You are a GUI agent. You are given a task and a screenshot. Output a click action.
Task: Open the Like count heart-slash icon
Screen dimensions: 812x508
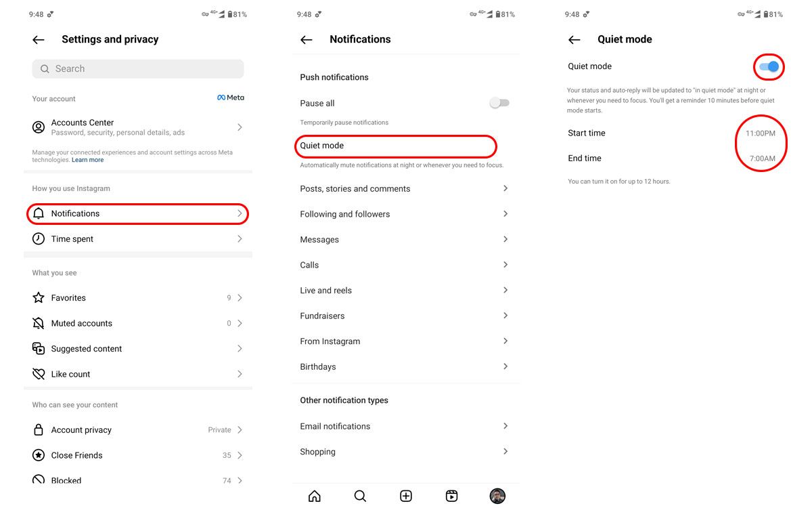click(39, 375)
